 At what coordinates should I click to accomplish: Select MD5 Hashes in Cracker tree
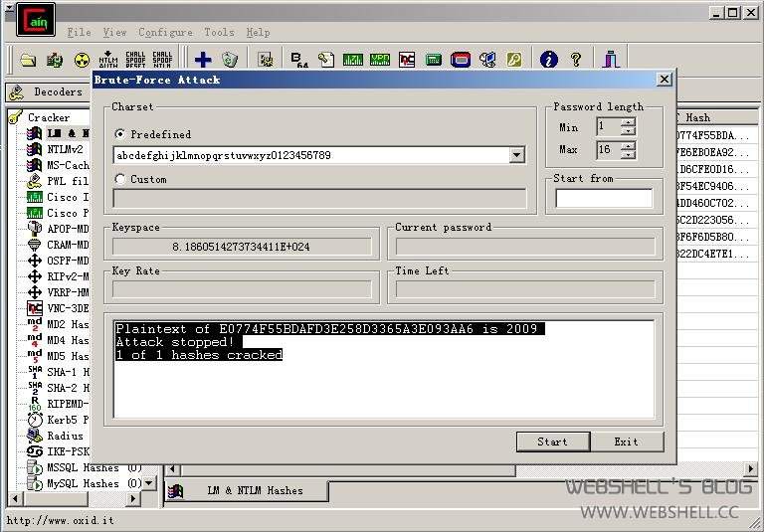pos(59,356)
